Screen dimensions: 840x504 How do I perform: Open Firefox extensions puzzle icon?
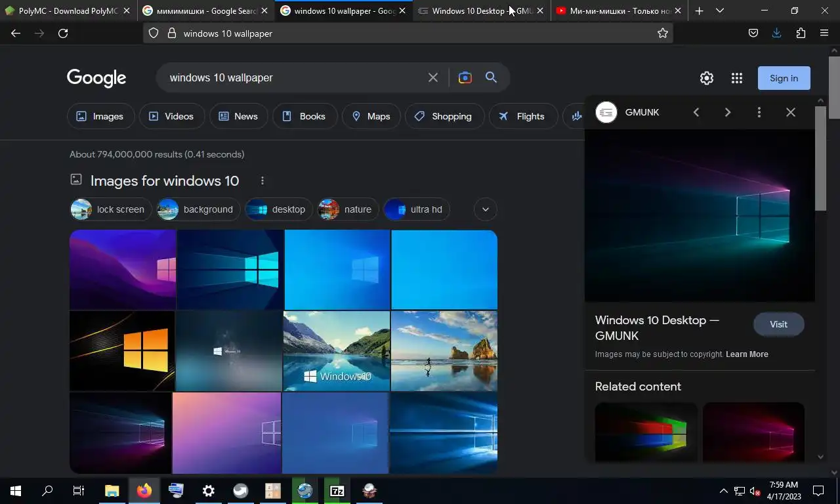point(801,33)
